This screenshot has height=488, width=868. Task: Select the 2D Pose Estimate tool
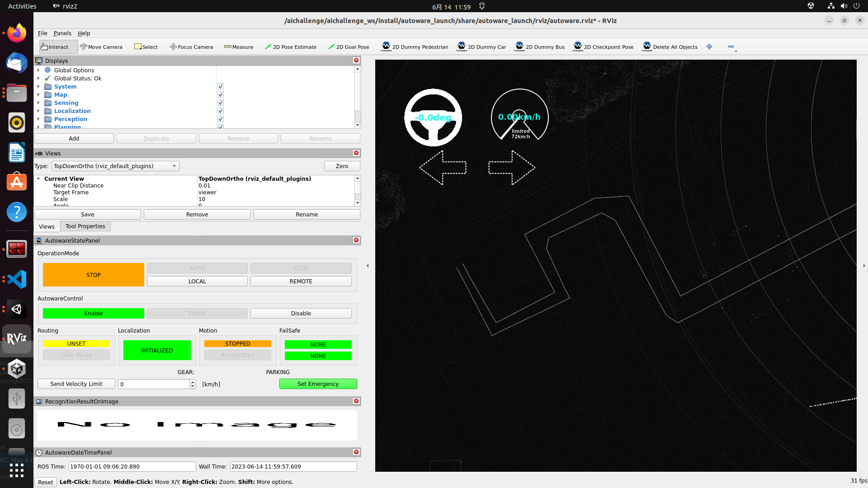[x=291, y=47]
